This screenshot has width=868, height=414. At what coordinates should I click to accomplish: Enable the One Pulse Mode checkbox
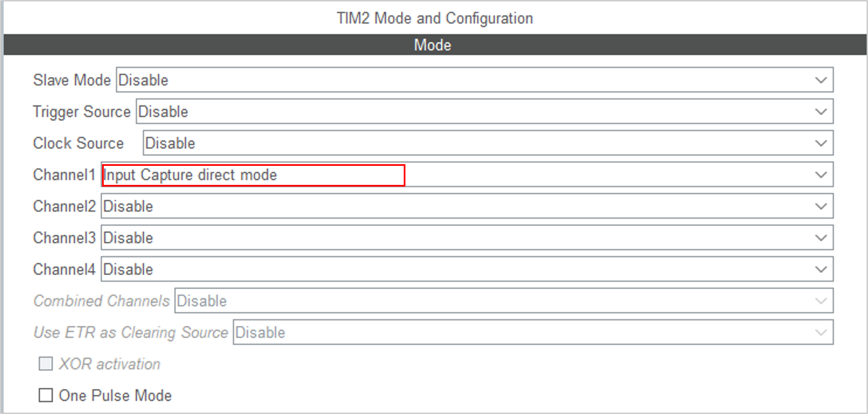click(x=46, y=395)
